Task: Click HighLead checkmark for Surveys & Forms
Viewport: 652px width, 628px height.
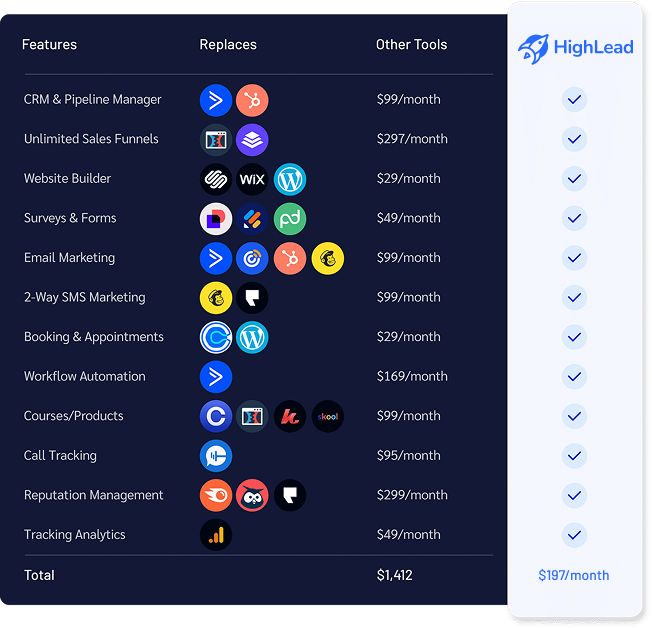Action: click(574, 218)
